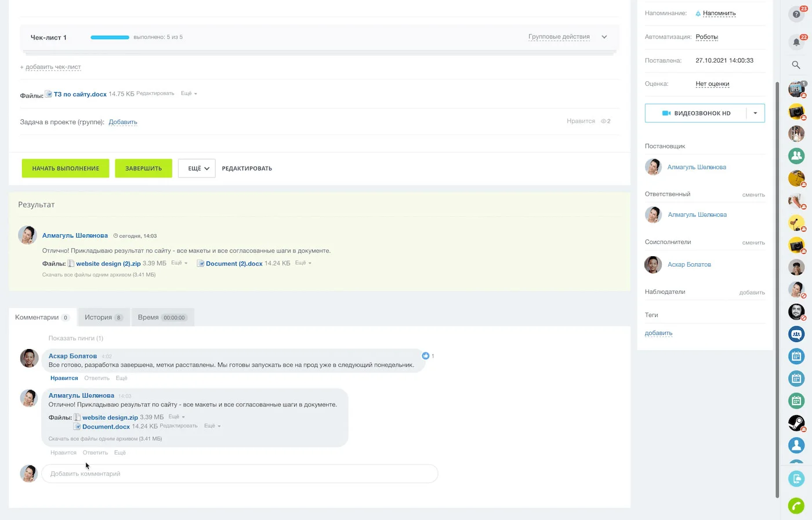Click the ЗАВЕРШИТЬ button

[144, 168]
